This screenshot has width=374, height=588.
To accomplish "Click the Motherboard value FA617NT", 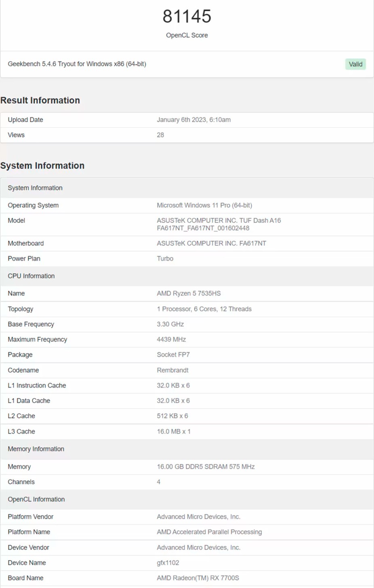I will (x=212, y=243).
